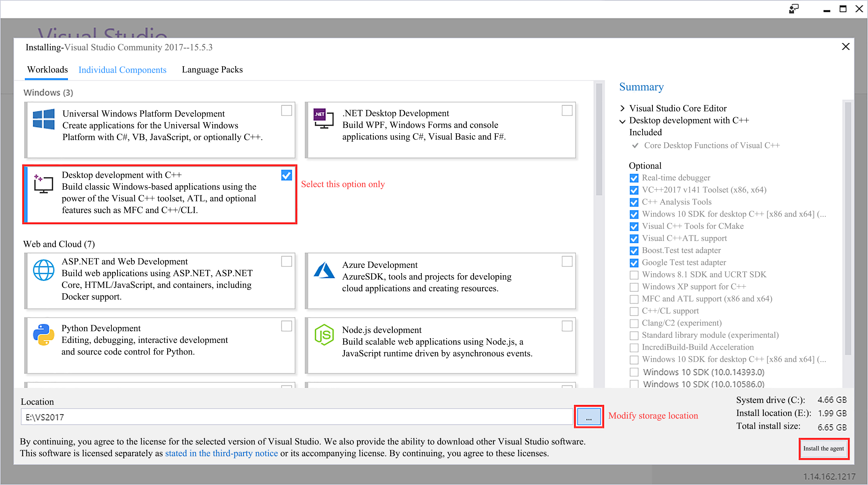This screenshot has height=485, width=868.
Task: Switch to Individual Components tab
Action: 122,70
